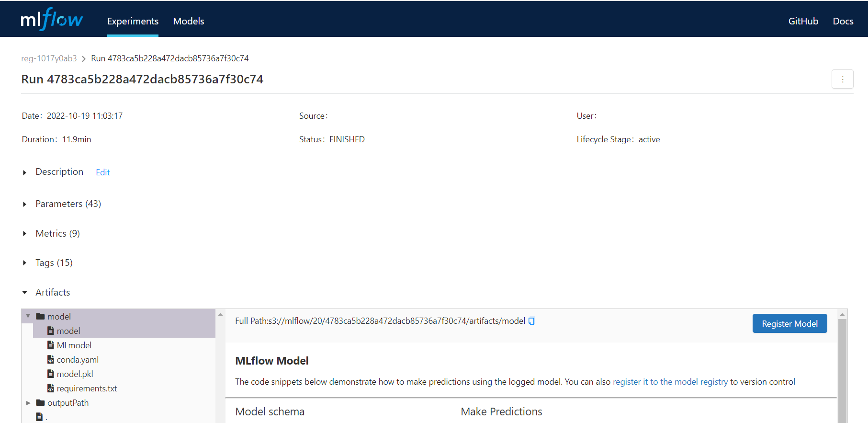Click the artifact viewer vertical scrollbar
This screenshot has height=423, width=868.
pos(842,369)
